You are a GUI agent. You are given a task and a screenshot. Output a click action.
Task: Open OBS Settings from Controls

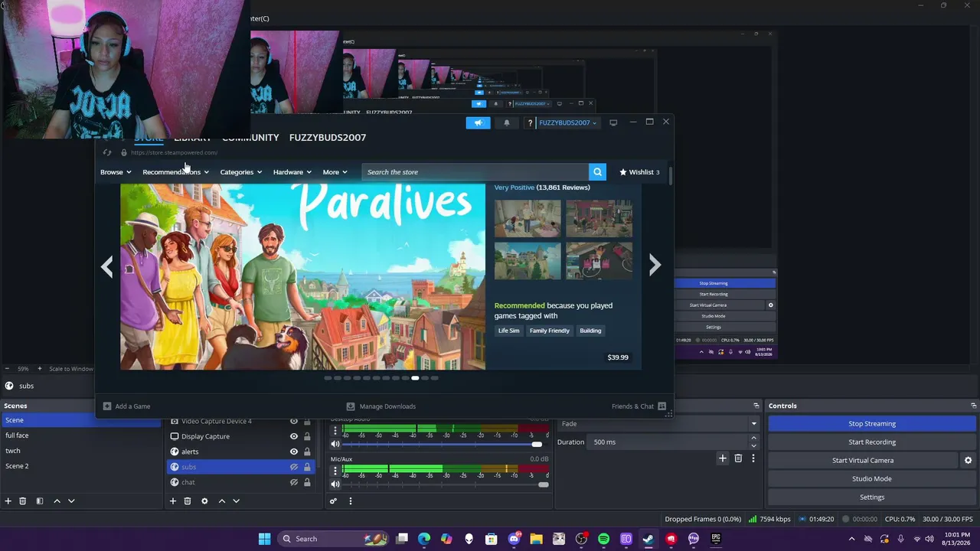872,497
